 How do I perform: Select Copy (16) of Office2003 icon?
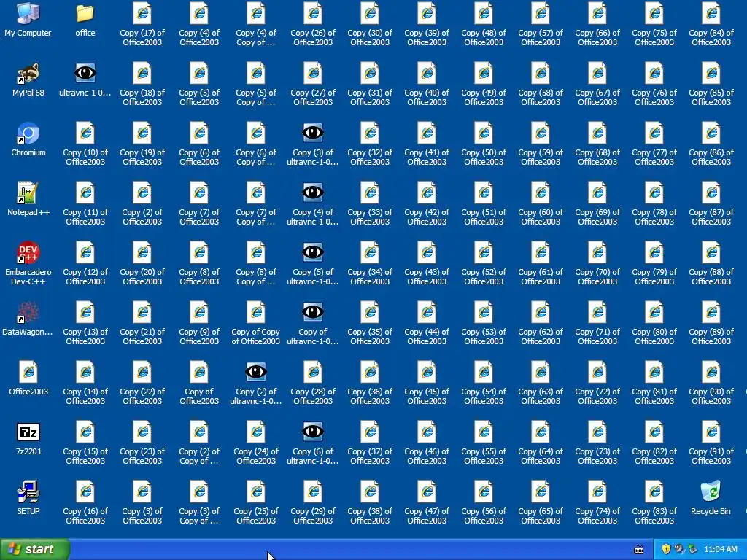85,492
